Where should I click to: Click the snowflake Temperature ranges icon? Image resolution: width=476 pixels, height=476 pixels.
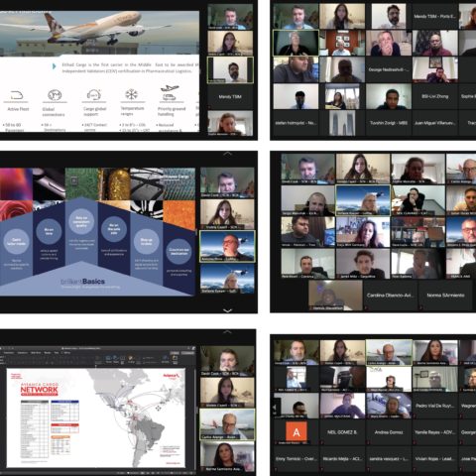point(131,94)
